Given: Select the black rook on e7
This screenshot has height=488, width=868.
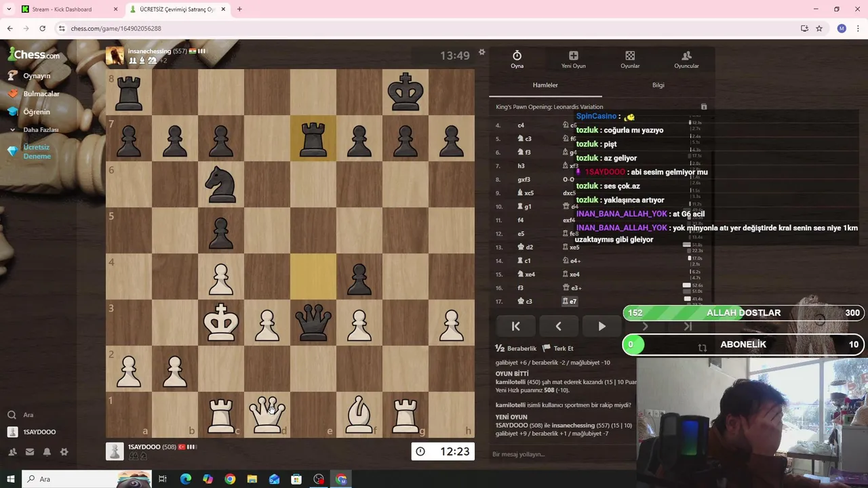Looking at the screenshot, I should pos(313,138).
